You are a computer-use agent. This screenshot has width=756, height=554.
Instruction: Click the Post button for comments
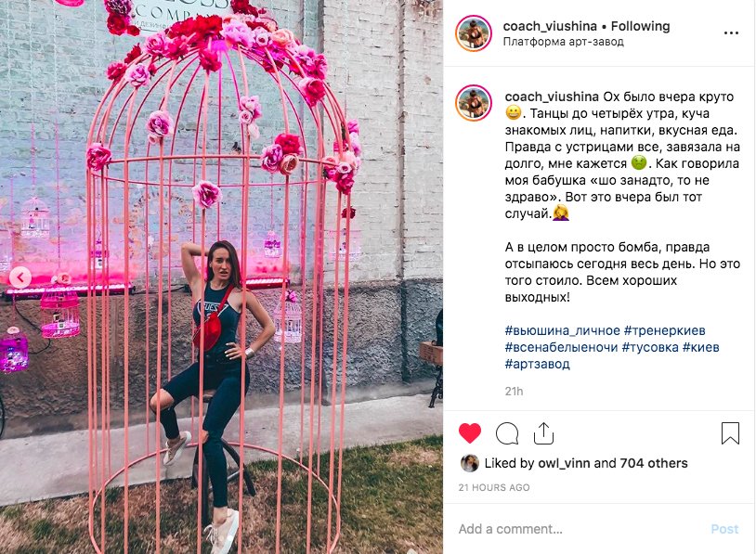pos(724,529)
